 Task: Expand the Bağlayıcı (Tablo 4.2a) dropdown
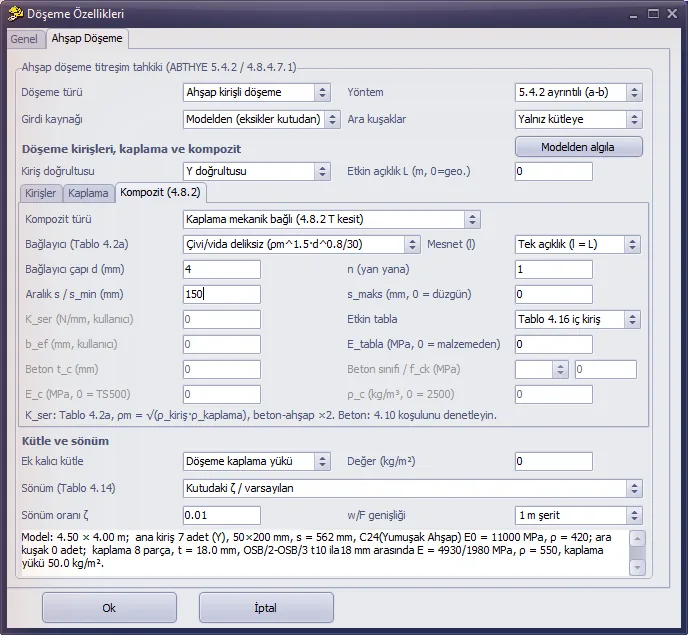coord(301,244)
